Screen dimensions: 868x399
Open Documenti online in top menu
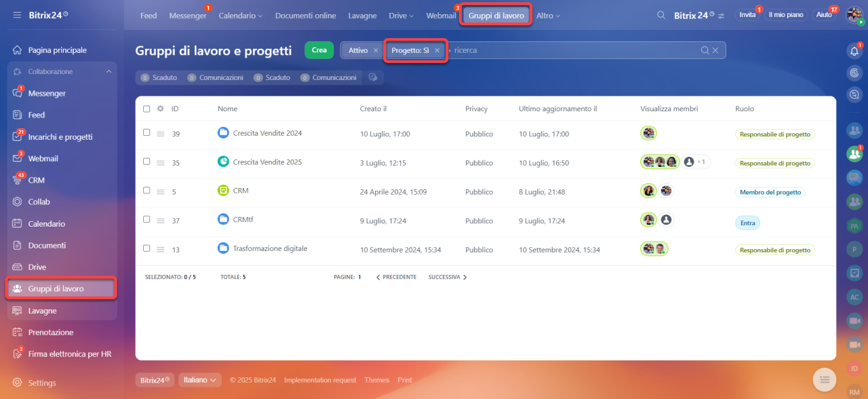[305, 16]
